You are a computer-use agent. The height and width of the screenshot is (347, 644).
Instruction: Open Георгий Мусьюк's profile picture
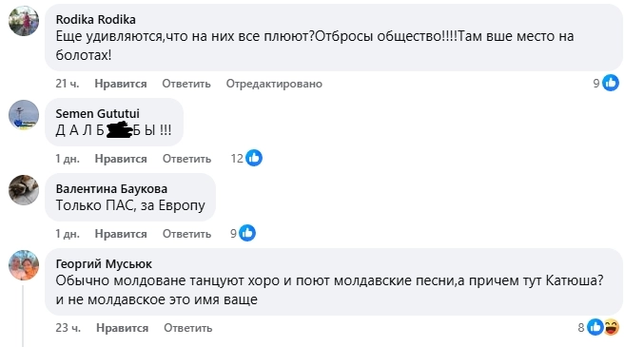pyautogui.click(x=24, y=265)
